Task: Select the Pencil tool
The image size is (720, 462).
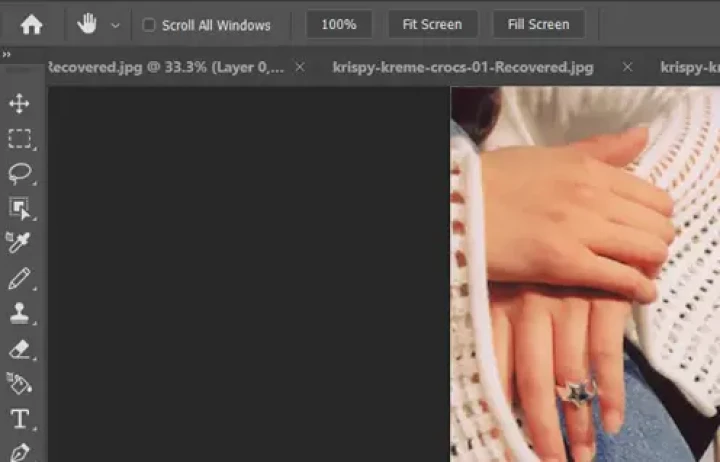Action: tap(20, 278)
